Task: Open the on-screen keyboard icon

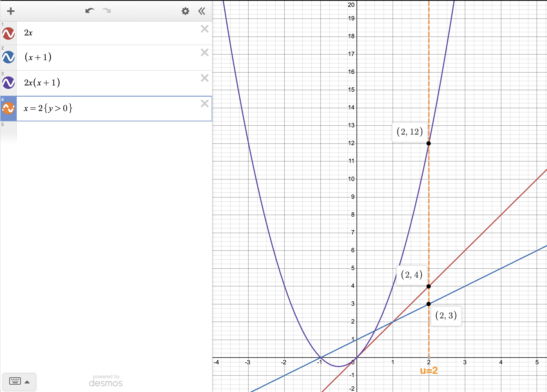Action: [x=15, y=382]
